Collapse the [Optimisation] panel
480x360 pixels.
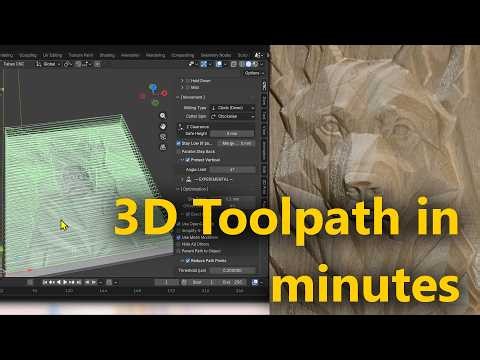[178, 189]
